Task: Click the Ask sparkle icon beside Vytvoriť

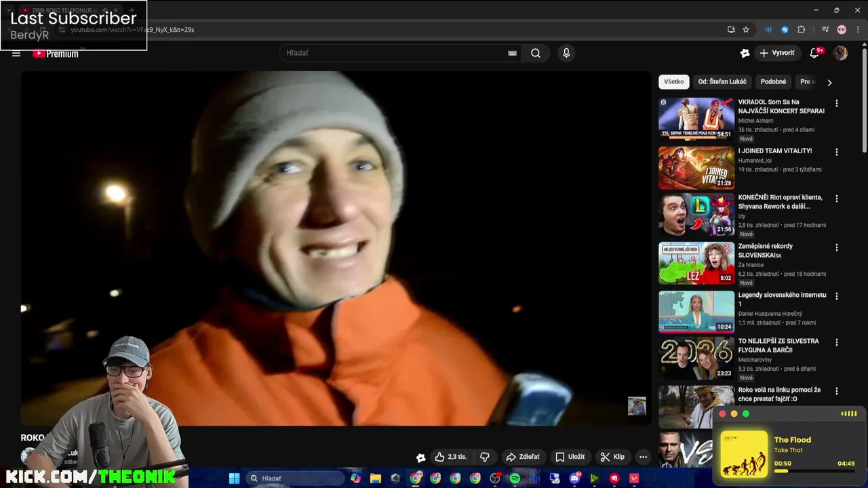Action: [745, 53]
